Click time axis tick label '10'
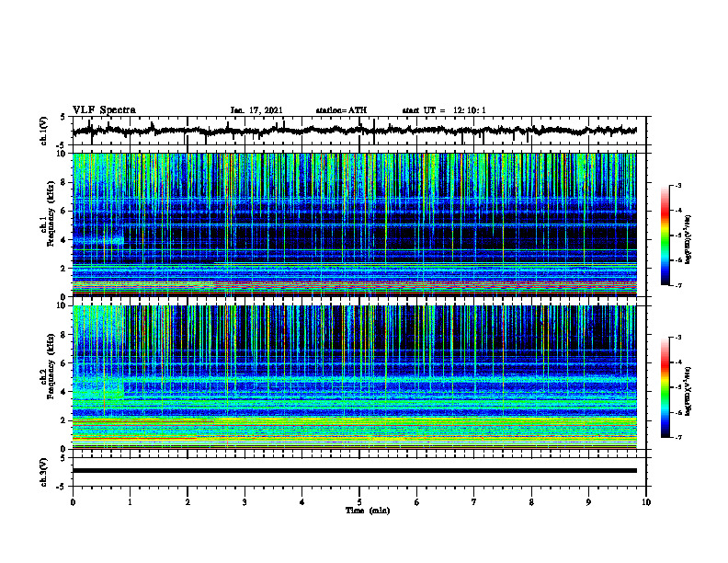 coord(646,502)
